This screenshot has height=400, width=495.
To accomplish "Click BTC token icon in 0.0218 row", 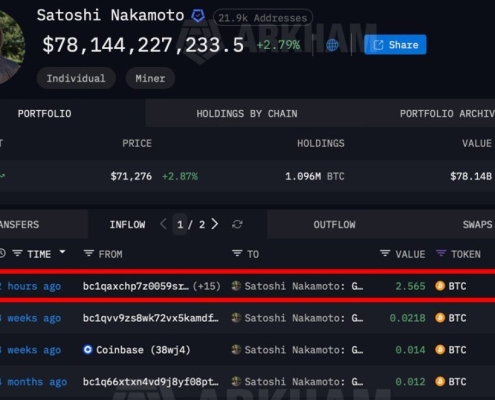I will pos(440,318).
